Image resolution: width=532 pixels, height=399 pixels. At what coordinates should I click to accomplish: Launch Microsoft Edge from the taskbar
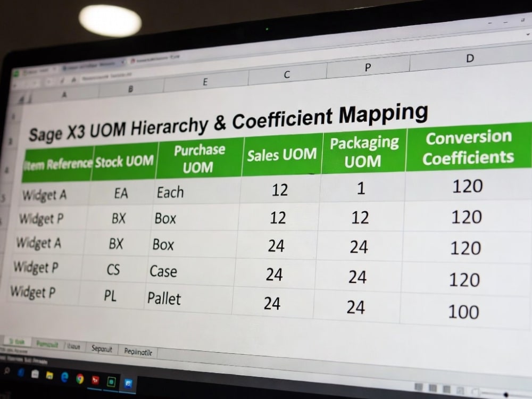coord(64,377)
